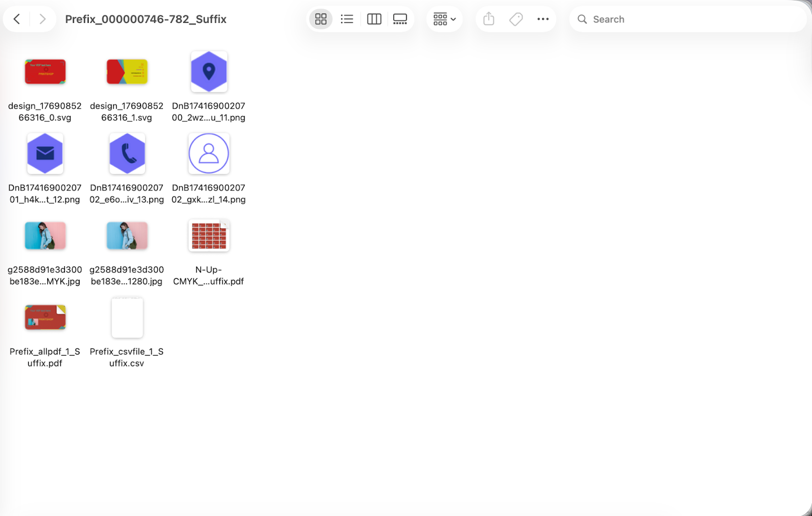
Task: Switch to column view
Action: [374, 19]
